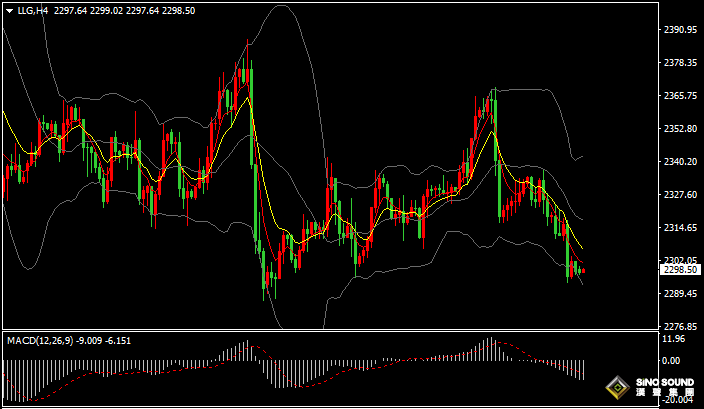Click the 0.00 MACD scale label
704x409 pixels.
(x=672, y=360)
